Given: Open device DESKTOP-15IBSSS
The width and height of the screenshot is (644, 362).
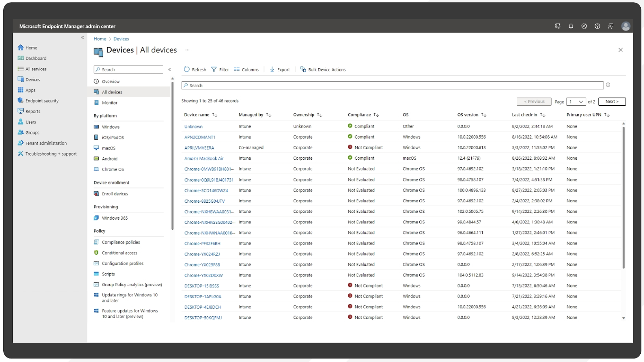Looking at the screenshot, I should [x=201, y=286].
